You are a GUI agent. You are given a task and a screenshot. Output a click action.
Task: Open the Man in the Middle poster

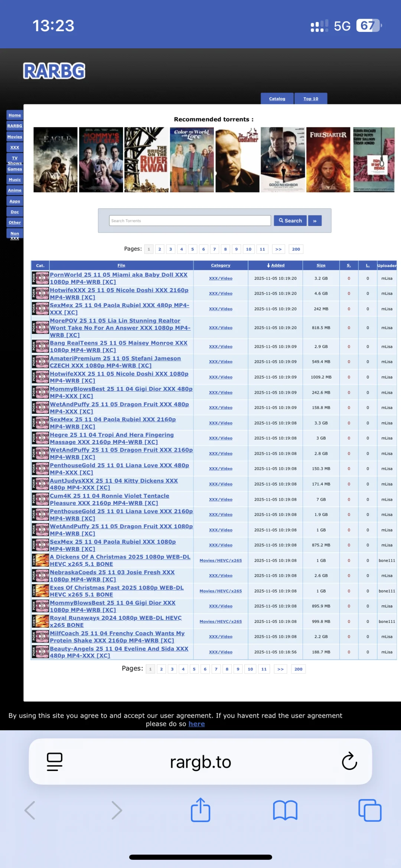pyautogui.click(x=374, y=160)
